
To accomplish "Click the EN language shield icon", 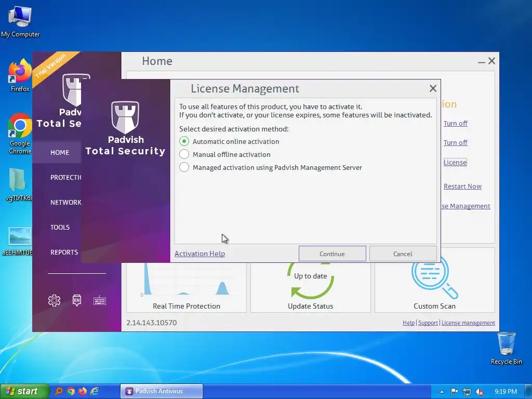I will (x=77, y=300).
